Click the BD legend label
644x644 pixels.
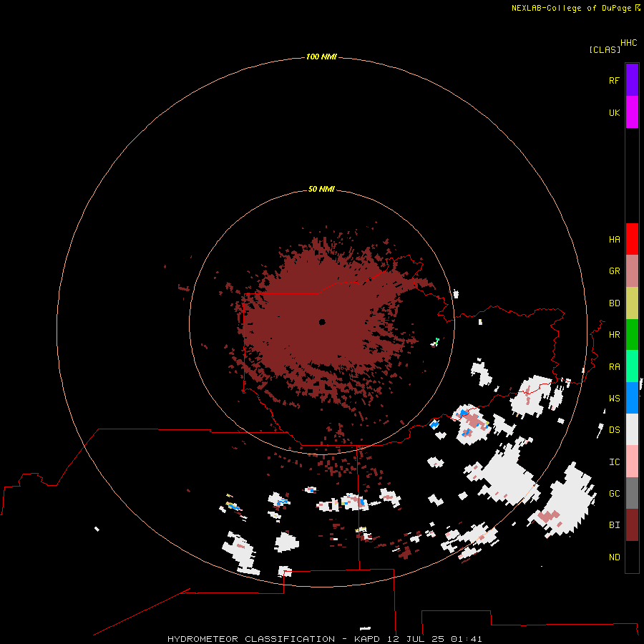615,303
